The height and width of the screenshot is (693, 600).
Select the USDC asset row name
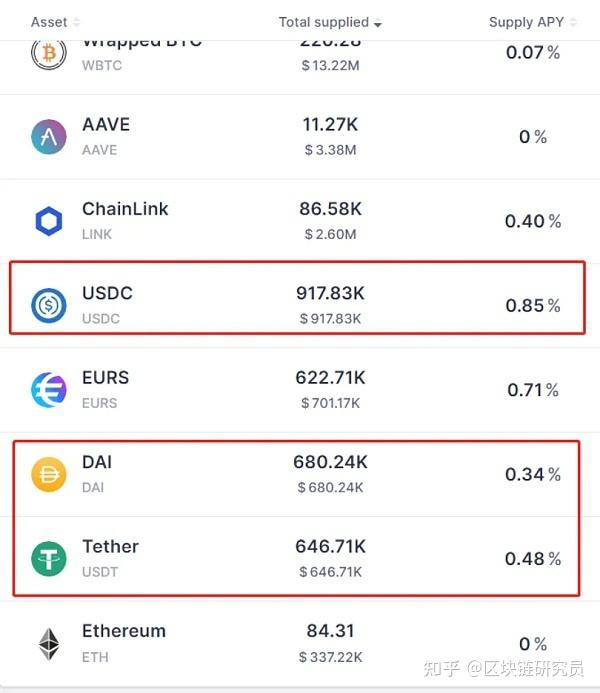[107, 294]
